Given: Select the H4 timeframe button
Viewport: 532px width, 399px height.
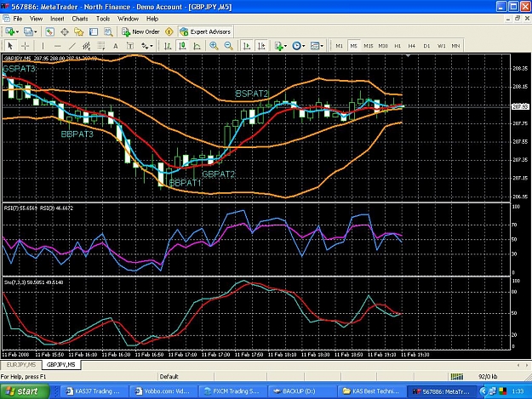Looking at the screenshot, I should 412,46.
